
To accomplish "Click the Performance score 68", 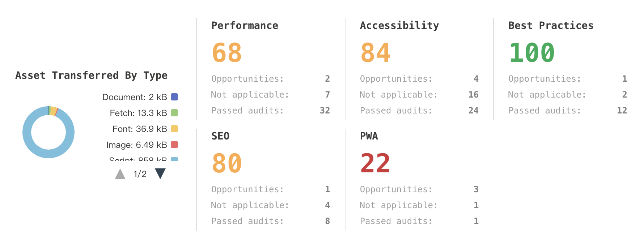I will pos(227,53).
